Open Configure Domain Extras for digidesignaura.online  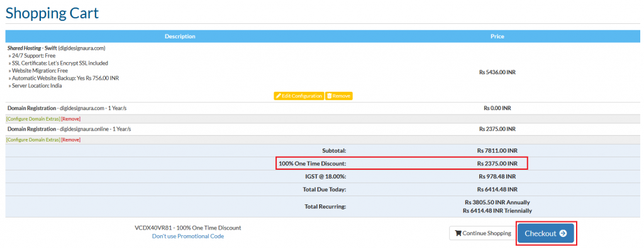pyautogui.click(x=33, y=140)
